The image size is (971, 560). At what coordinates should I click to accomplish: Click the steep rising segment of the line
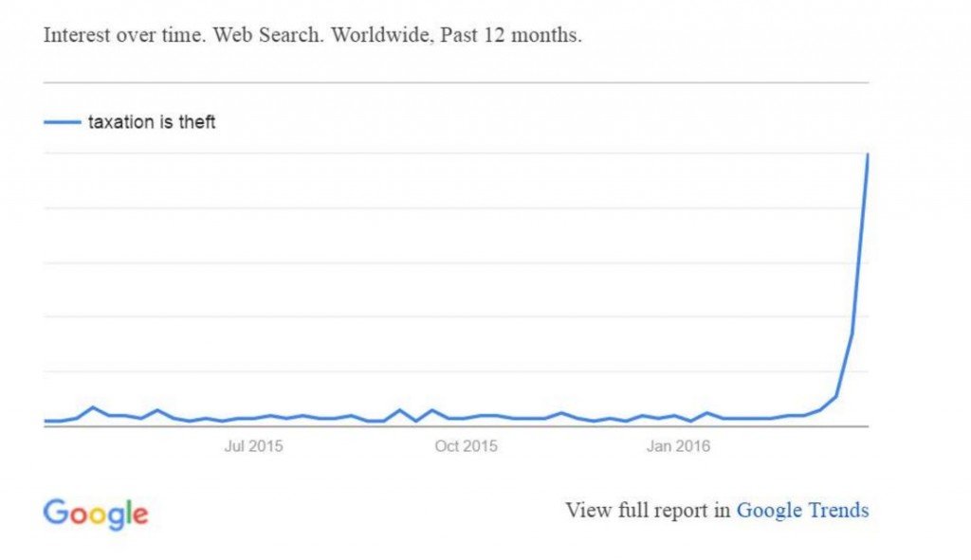click(x=859, y=247)
